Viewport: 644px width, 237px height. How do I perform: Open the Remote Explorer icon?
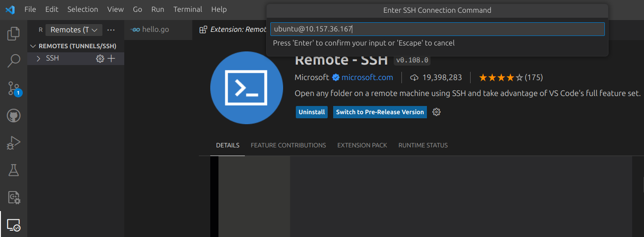tap(14, 225)
